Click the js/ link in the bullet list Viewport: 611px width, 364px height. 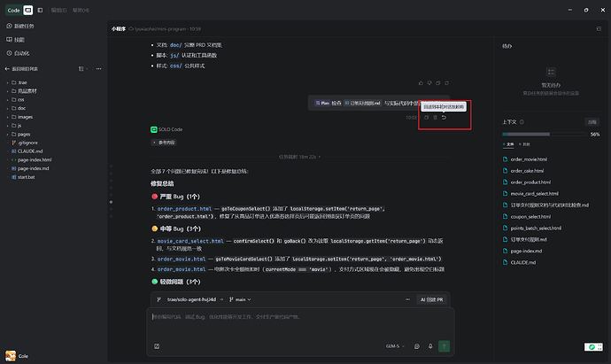tap(174, 55)
